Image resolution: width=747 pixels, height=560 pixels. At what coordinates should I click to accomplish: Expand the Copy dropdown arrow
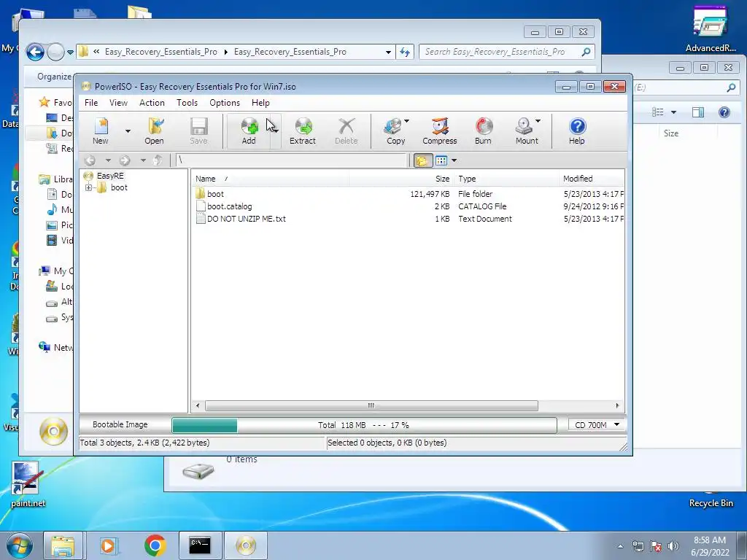click(406, 121)
